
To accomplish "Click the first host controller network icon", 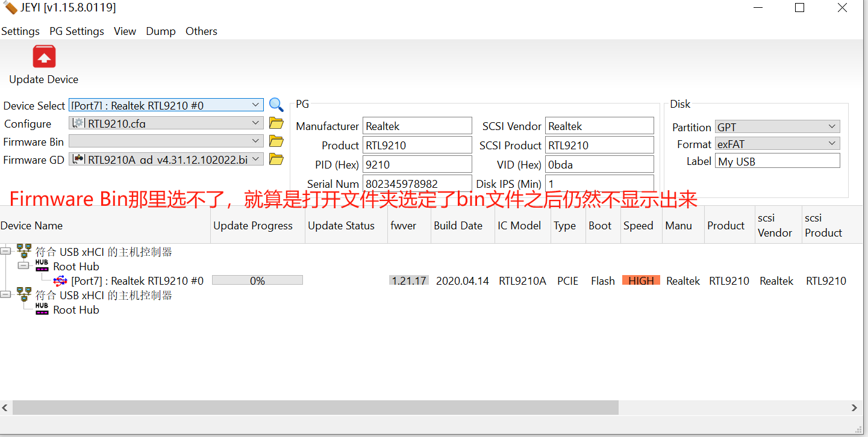I will click(24, 251).
